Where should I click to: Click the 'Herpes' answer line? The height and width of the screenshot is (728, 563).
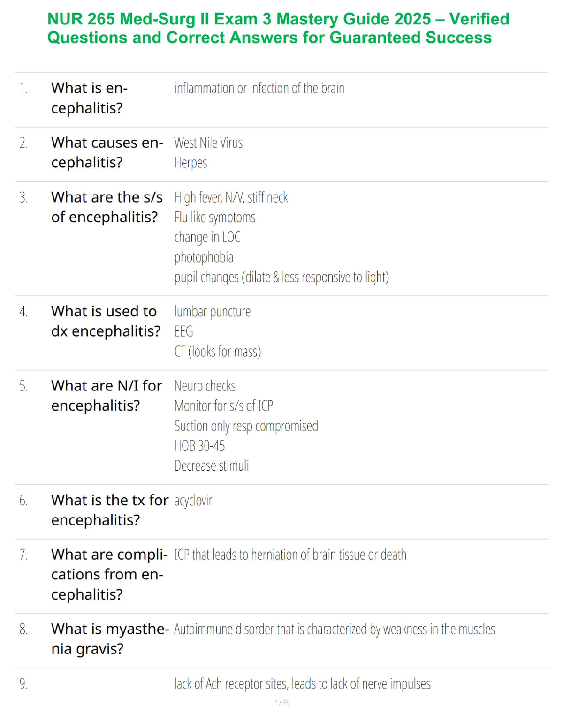coord(190,163)
